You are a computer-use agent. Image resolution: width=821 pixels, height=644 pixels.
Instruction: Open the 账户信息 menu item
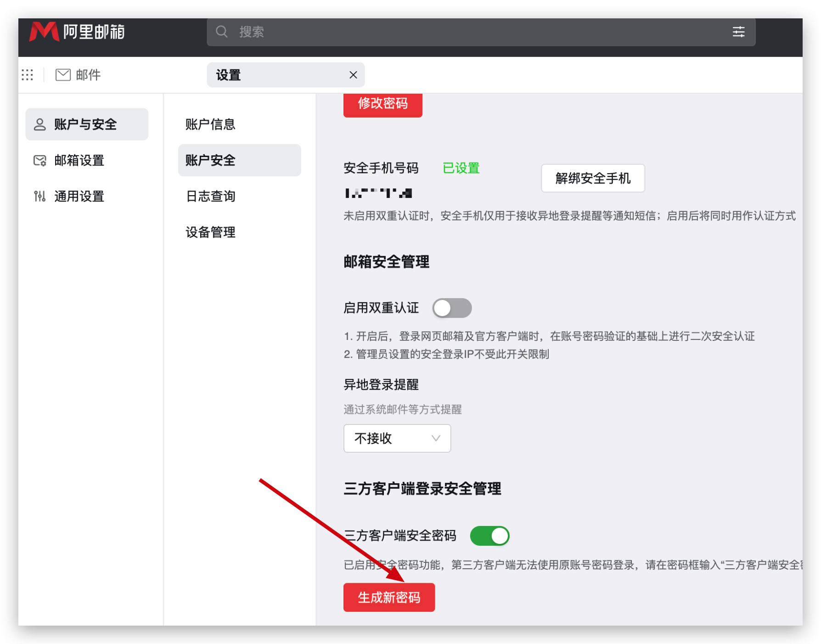click(210, 124)
